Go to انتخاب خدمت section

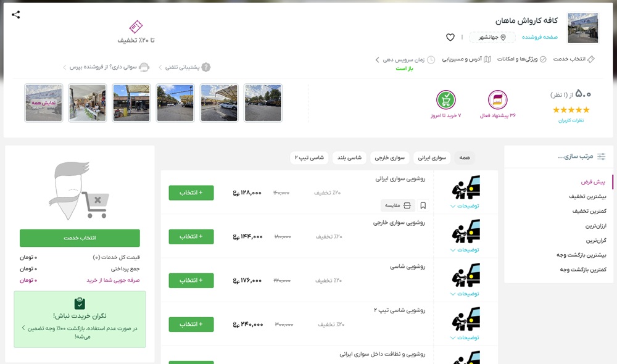(x=574, y=59)
